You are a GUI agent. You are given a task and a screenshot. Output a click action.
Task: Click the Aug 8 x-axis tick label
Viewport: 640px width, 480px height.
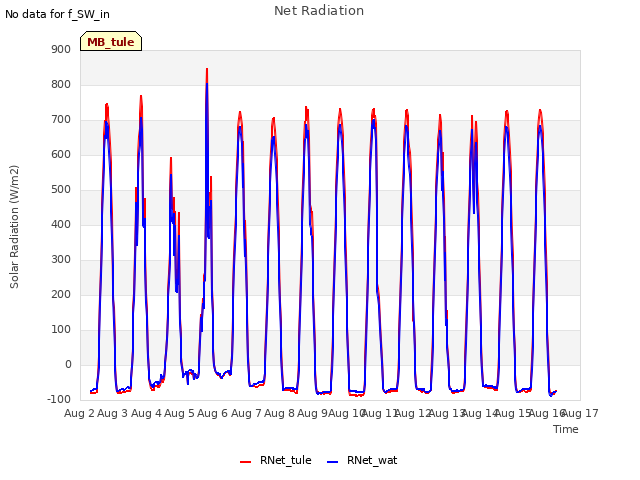pyautogui.click(x=279, y=413)
